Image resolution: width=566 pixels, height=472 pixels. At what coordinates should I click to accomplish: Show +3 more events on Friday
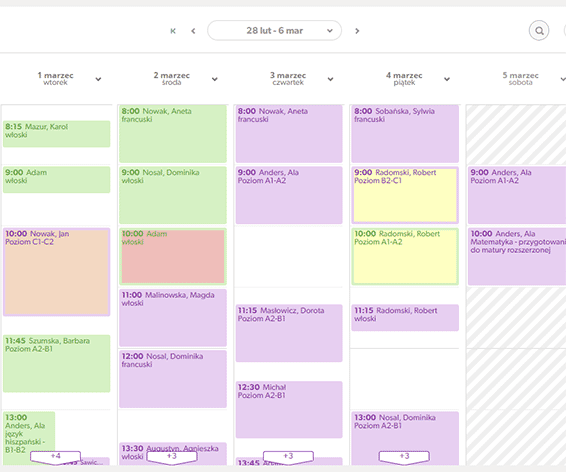coord(404,457)
